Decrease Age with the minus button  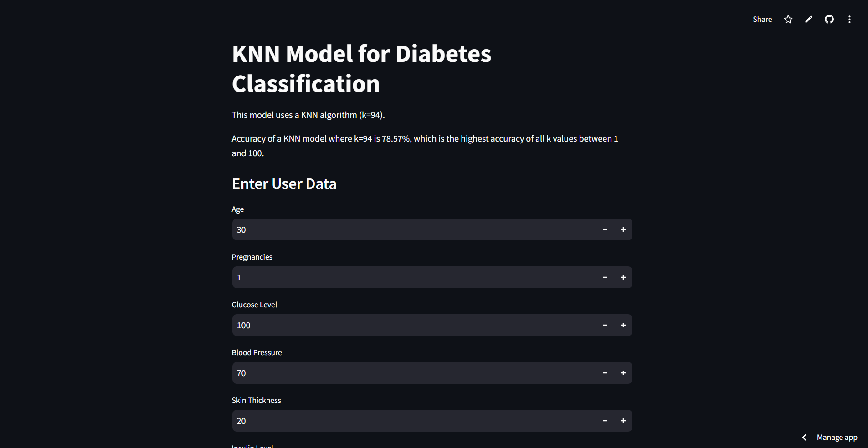[x=605, y=229]
